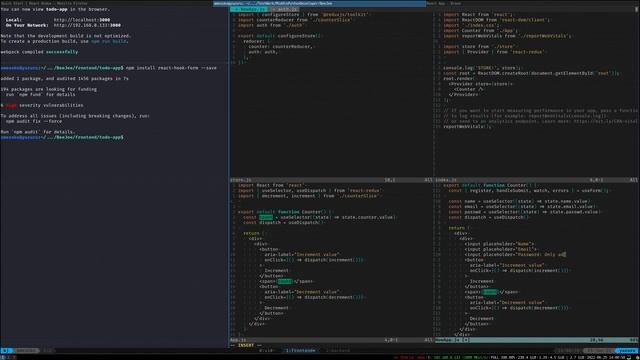Click the 'npm run build' text in terminal

click(109, 41)
